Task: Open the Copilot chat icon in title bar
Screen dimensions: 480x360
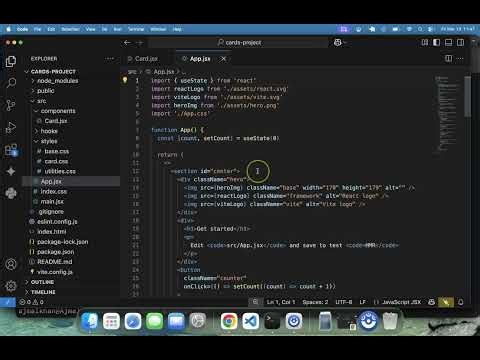Action: coord(337,42)
